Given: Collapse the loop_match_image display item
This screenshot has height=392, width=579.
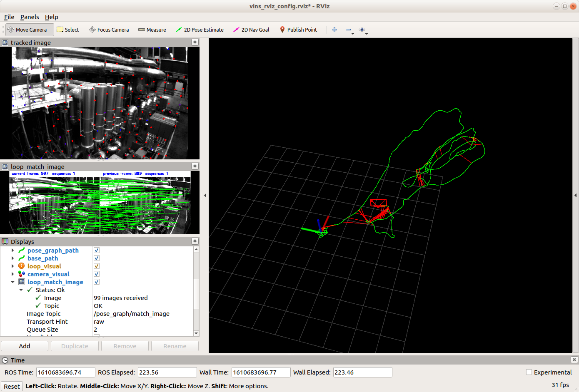Looking at the screenshot, I should coord(12,282).
